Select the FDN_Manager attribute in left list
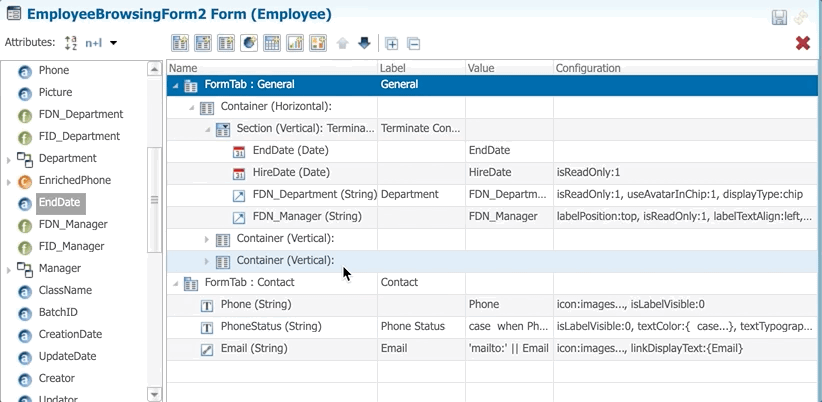This screenshot has width=822, height=402. (73, 224)
